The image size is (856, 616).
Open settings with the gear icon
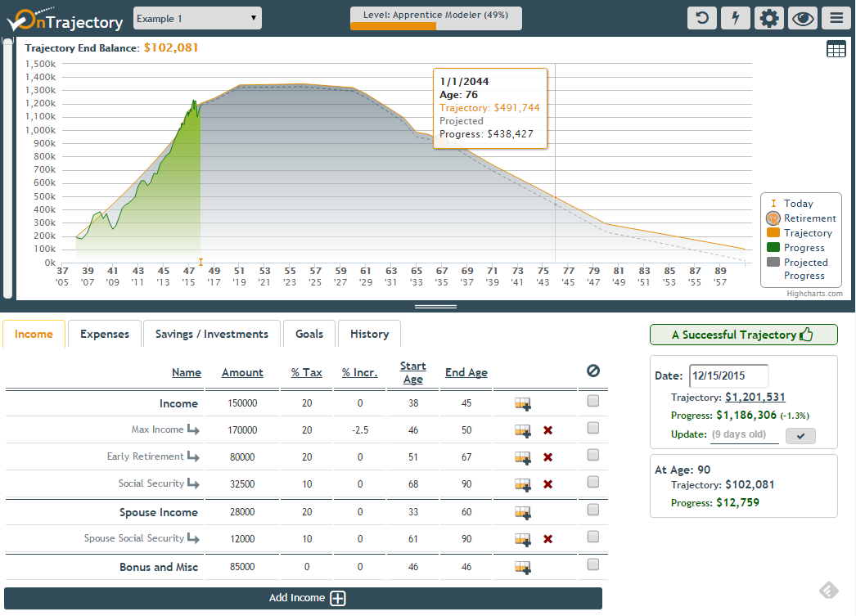coord(769,18)
